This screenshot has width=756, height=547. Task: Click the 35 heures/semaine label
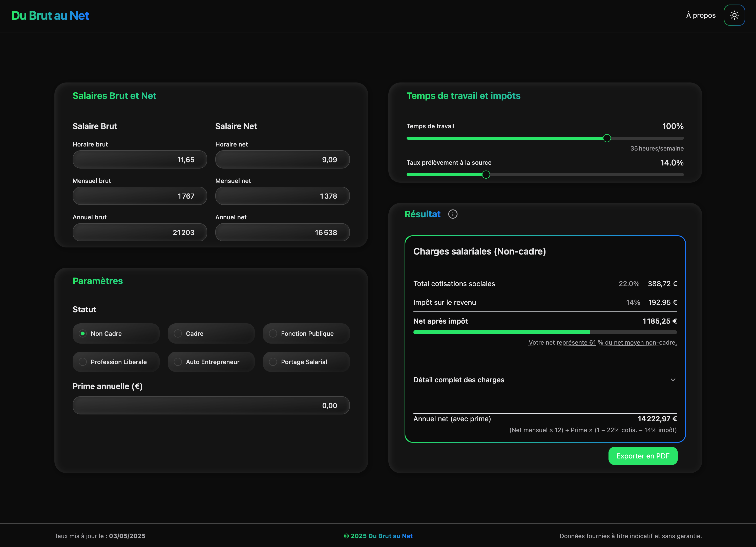click(657, 148)
